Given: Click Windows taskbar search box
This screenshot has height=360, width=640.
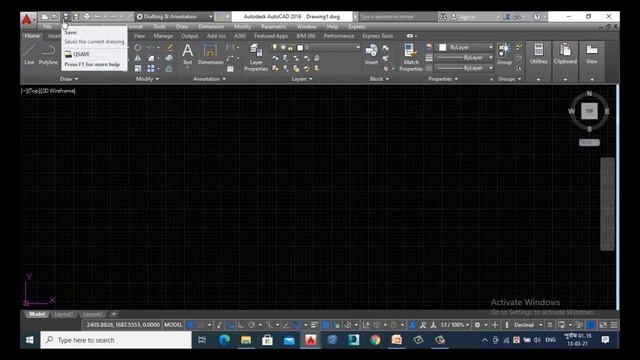Looking at the screenshot, I should tap(116, 340).
